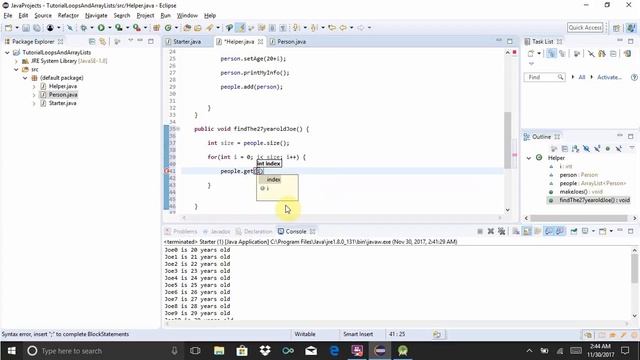
Task: Toggle Scroll Lock in Console toolbar
Action: pos(527,231)
